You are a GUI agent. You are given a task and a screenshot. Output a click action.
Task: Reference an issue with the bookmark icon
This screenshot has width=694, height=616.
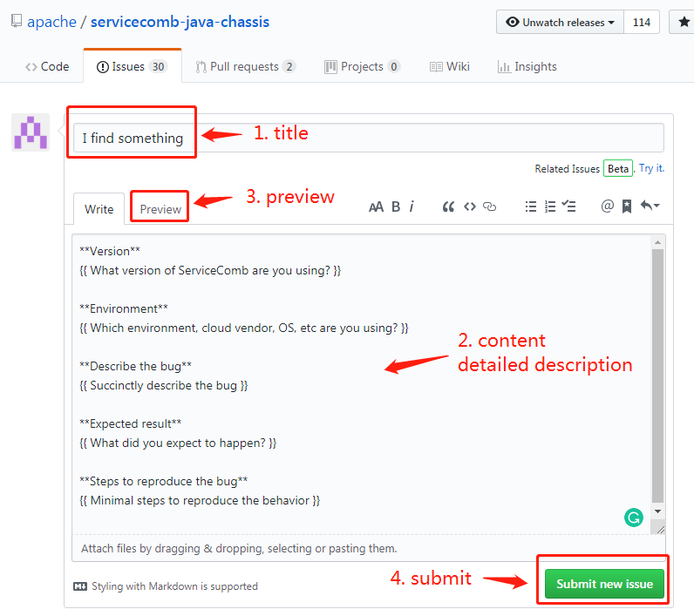626,206
